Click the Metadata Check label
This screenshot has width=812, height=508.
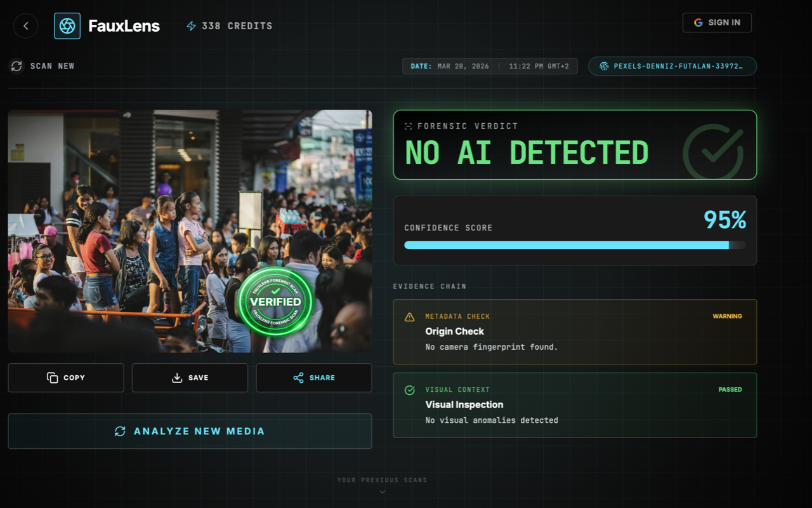click(457, 316)
